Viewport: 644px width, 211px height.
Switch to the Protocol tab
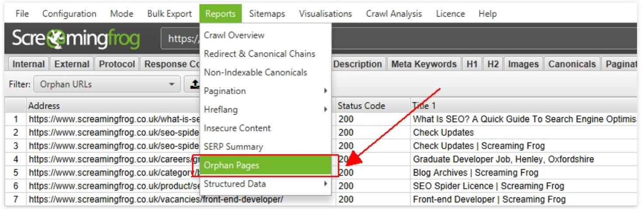pos(117,64)
